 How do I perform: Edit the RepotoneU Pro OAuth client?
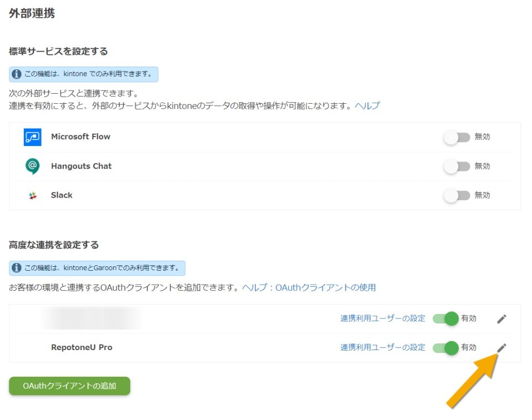(502, 348)
